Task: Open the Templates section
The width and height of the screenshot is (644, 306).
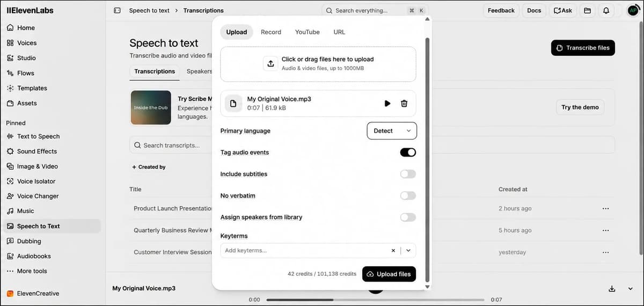Action: click(x=32, y=88)
